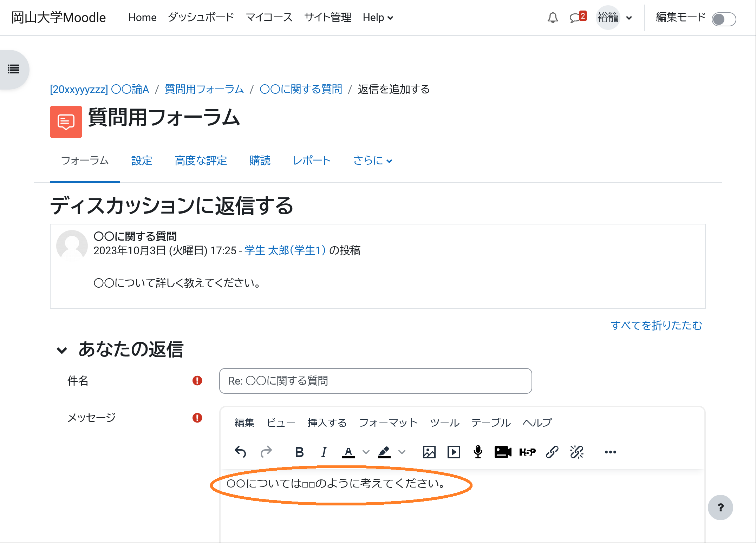This screenshot has width=756, height=543.
Task: Expand the さらに tab dropdown
Action: coord(372,161)
